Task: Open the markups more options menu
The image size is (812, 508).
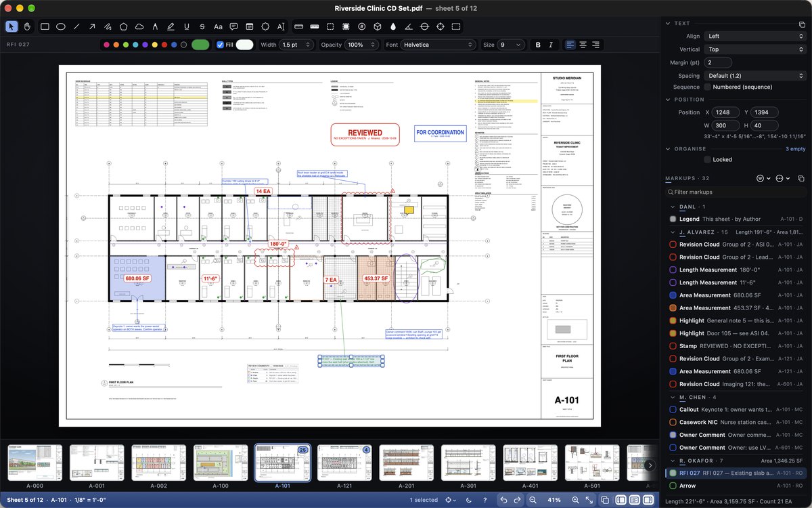Action: [782, 178]
